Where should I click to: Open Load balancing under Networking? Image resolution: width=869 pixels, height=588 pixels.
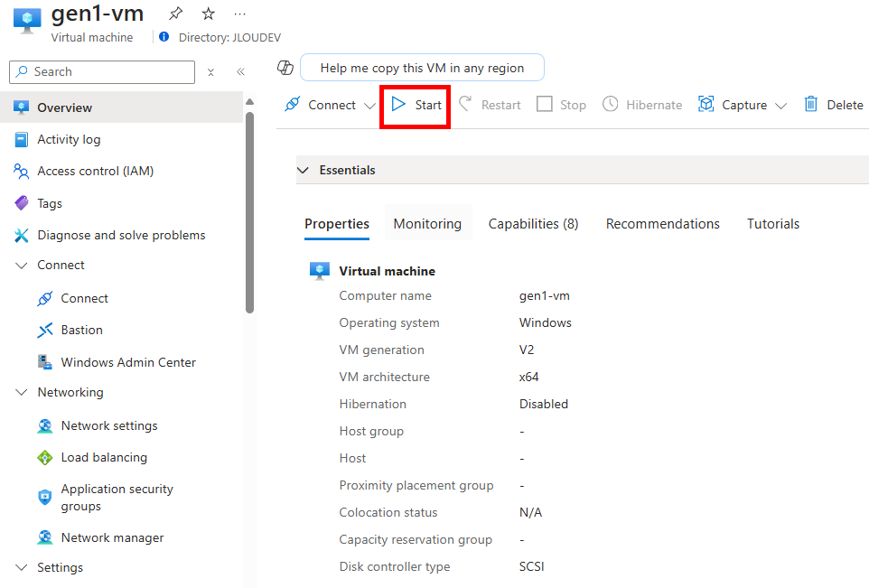point(104,458)
